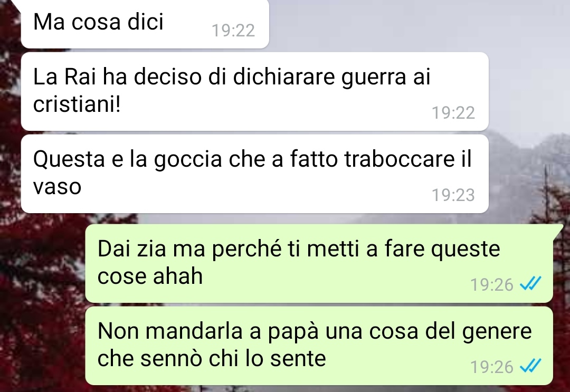The height and width of the screenshot is (392, 570).
Task: Click the 19:22 timestamp on 'Ma cosa dici'
Action: [233, 31]
